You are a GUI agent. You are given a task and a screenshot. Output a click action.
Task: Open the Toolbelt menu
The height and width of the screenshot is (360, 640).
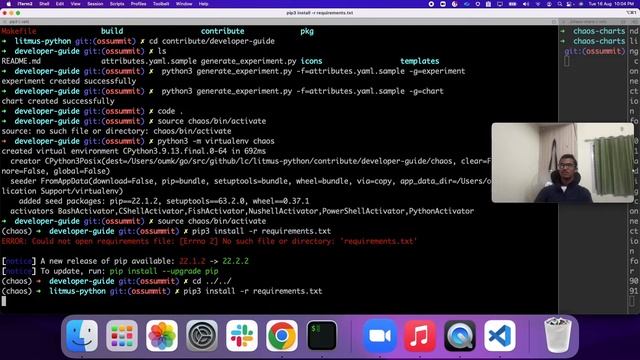[161, 4]
